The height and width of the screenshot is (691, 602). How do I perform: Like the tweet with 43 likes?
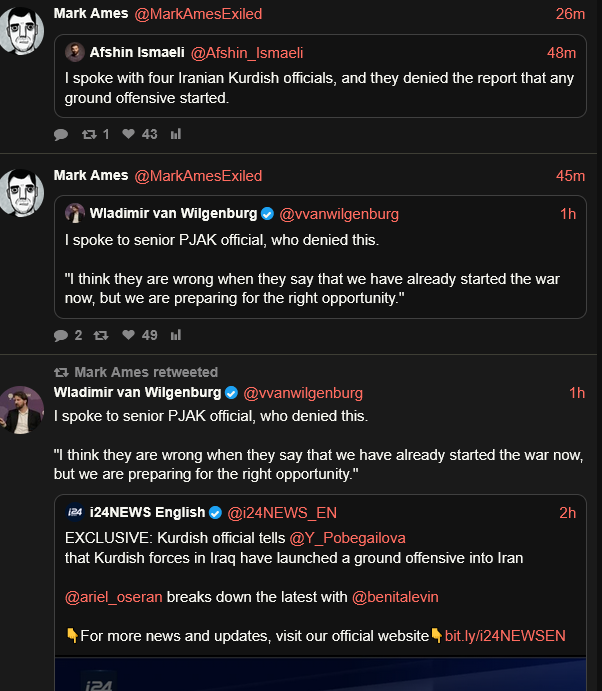(x=128, y=134)
